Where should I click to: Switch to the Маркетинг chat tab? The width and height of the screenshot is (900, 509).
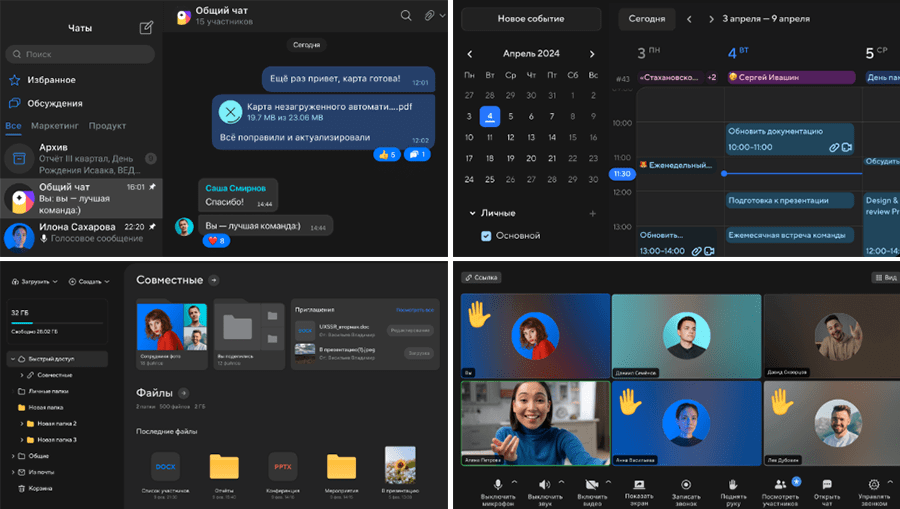click(x=55, y=126)
